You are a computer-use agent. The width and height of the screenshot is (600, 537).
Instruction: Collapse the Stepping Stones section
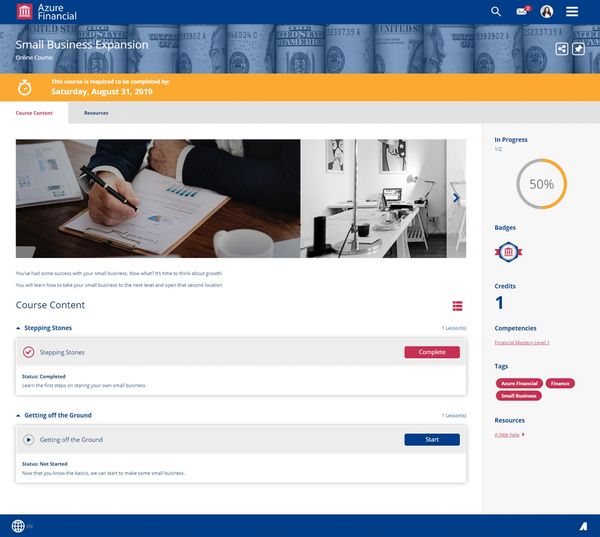[18, 328]
